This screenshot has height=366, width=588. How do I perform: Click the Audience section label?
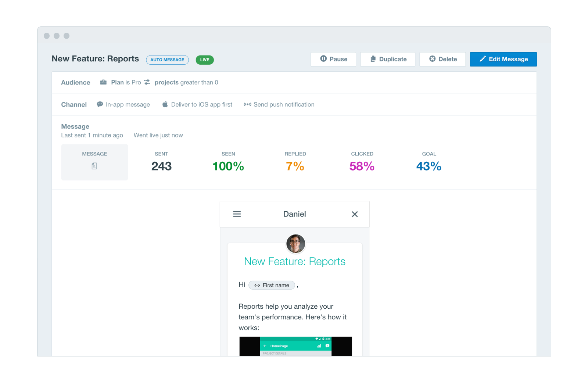click(76, 82)
